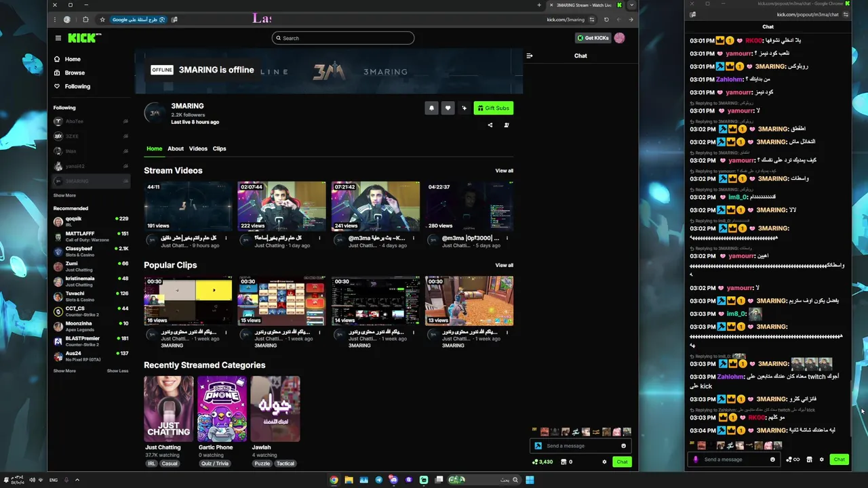Viewport: 868px width, 488px height.
Task: View all Popular Clips
Action: pyautogui.click(x=504, y=265)
